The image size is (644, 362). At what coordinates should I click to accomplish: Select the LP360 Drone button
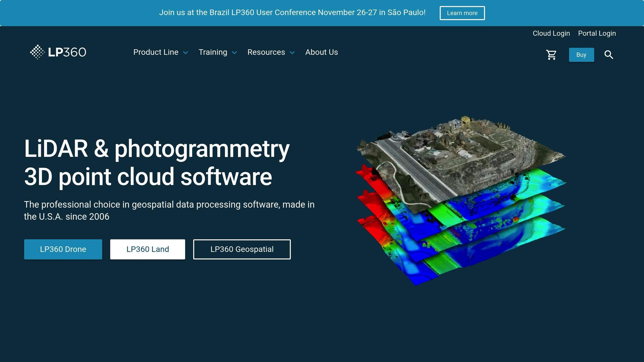[x=63, y=249]
